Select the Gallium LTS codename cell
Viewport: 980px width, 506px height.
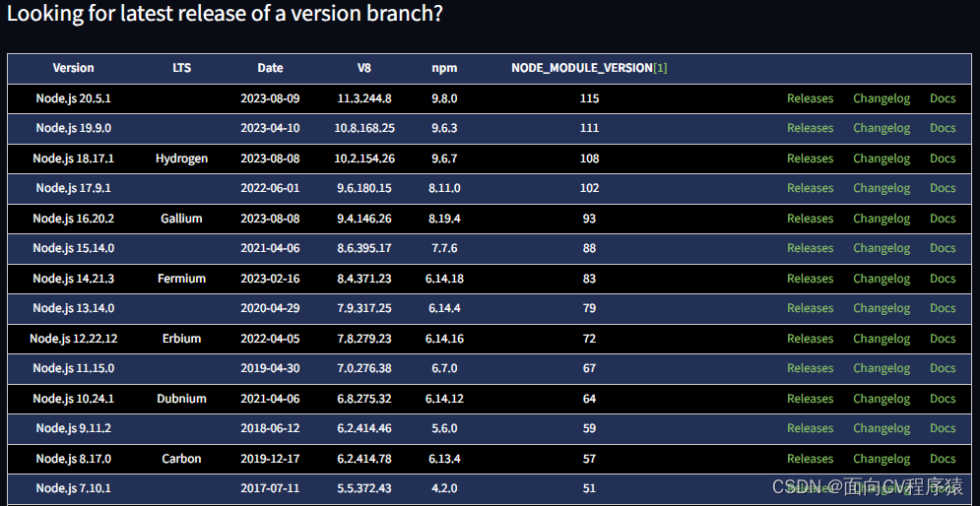click(x=182, y=219)
